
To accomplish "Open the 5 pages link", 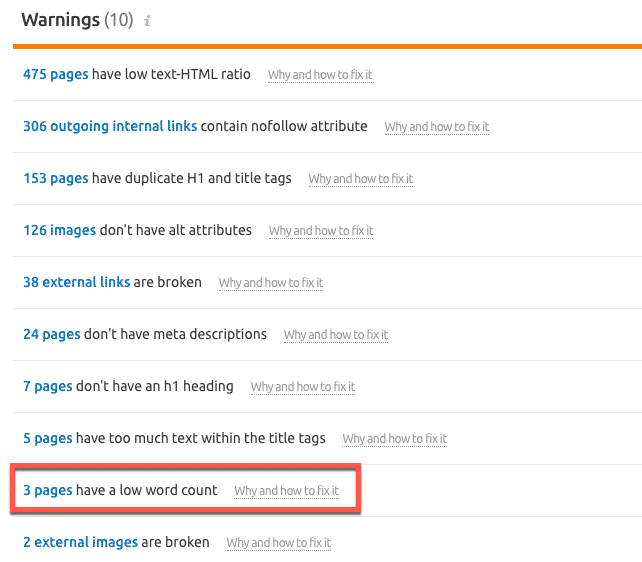I will (x=47, y=438).
